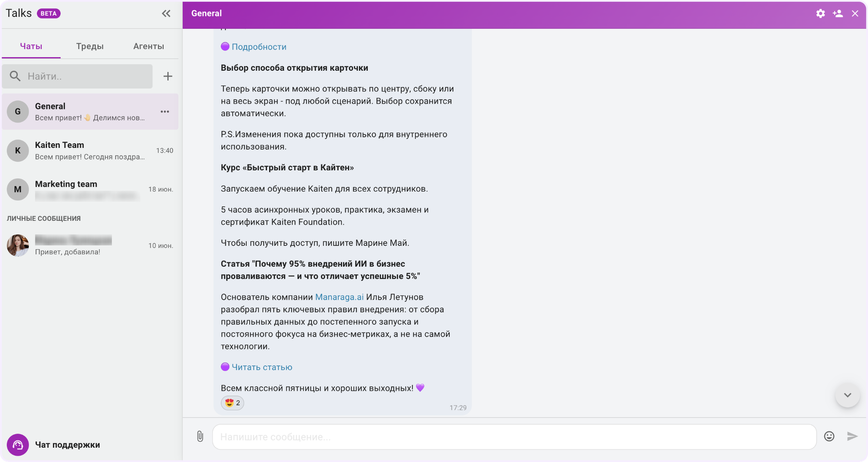868x462 pixels.
Task: Add a member to General chat
Action: coord(838,13)
